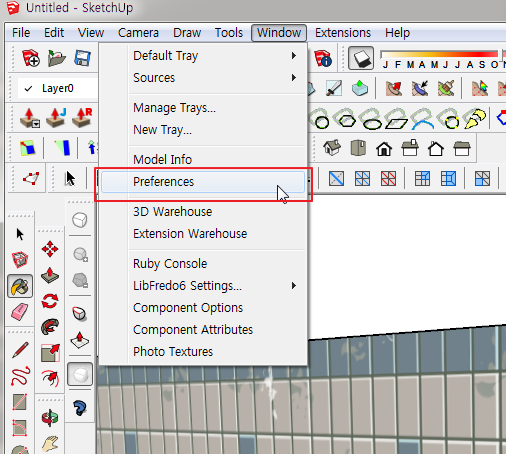Select the Push Pull R icon

82,118
